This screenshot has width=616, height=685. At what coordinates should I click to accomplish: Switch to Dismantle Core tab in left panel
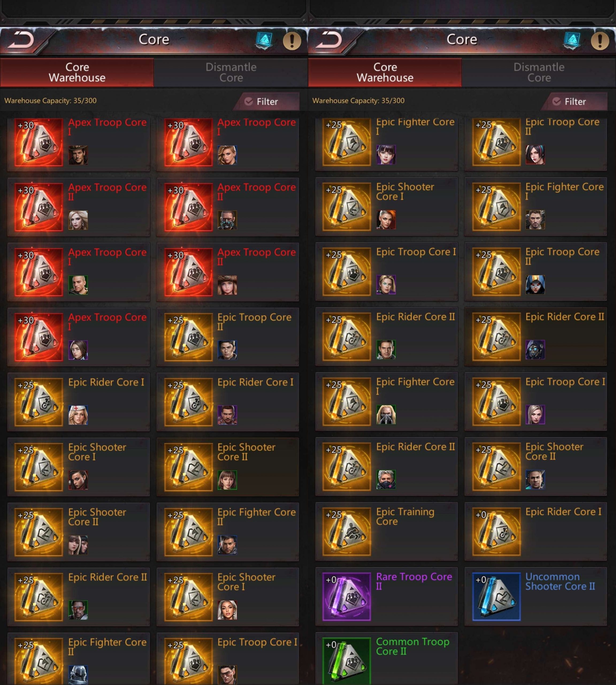(x=231, y=72)
